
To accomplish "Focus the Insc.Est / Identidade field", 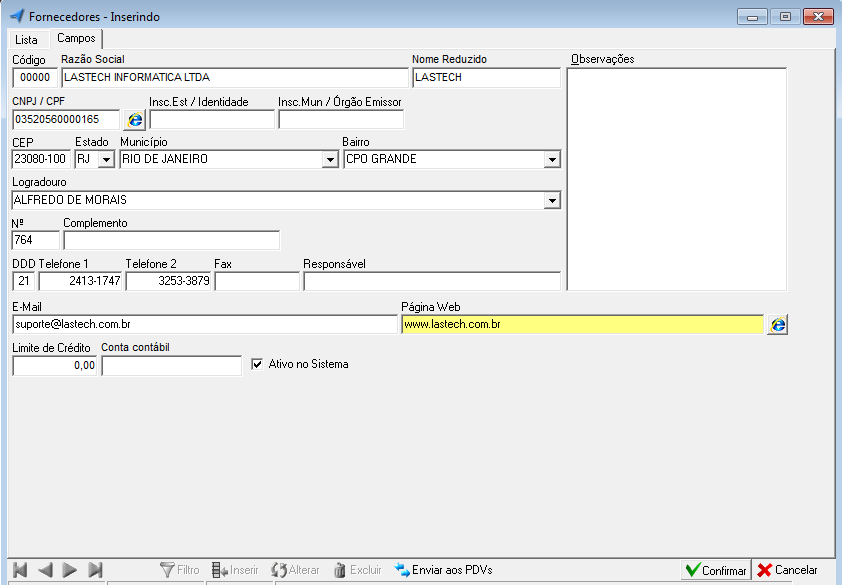I will coord(212,119).
